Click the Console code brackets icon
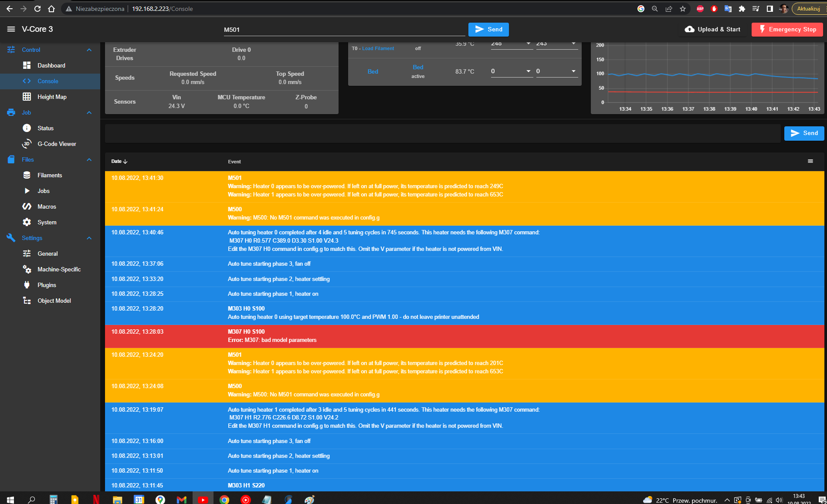This screenshot has width=827, height=504. click(x=27, y=81)
